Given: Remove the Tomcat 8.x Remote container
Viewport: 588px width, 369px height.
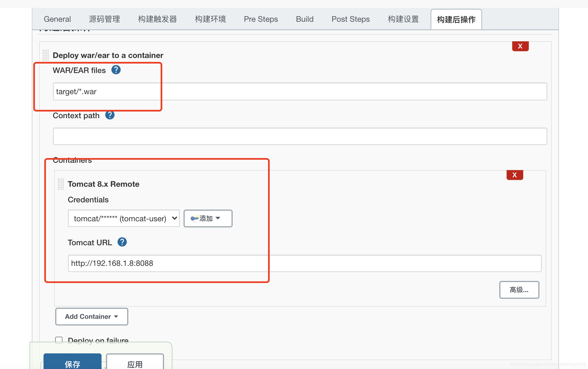Looking at the screenshot, I should point(515,175).
